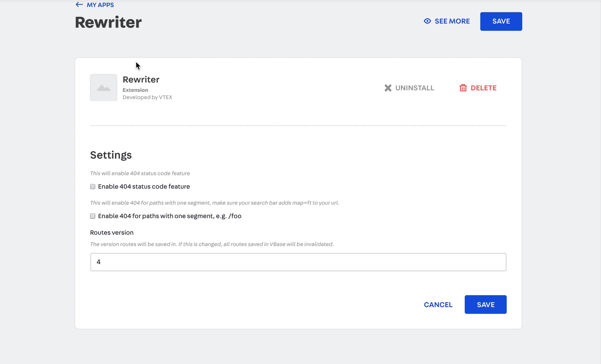Save settings with the bottom SAVE button
The width and height of the screenshot is (601, 364).
[486, 304]
